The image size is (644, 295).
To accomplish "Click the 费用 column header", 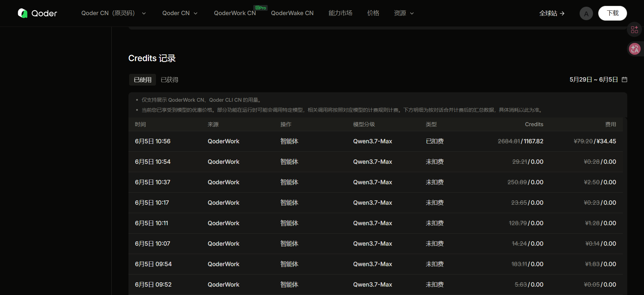I will pyautogui.click(x=610, y=125).
